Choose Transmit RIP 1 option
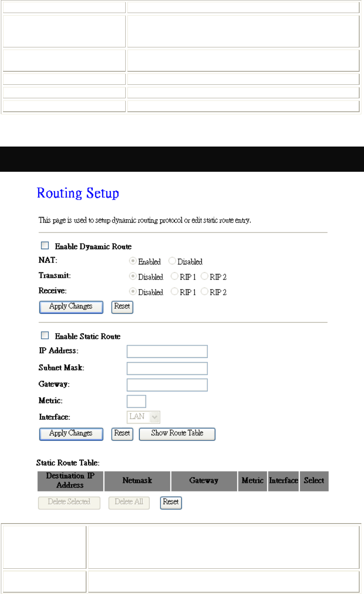Viewport: 364px width, 594px height. coord(174,277)
